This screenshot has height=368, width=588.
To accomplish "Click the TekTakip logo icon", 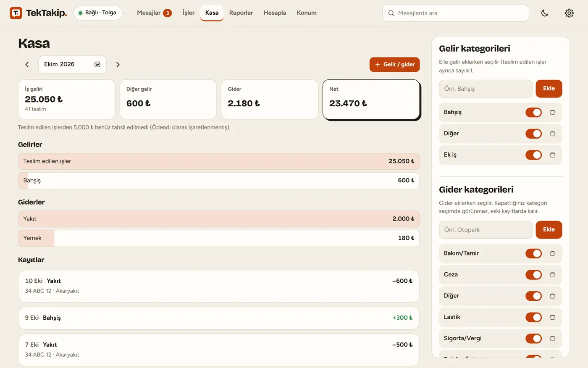I will tap(16, 13).
